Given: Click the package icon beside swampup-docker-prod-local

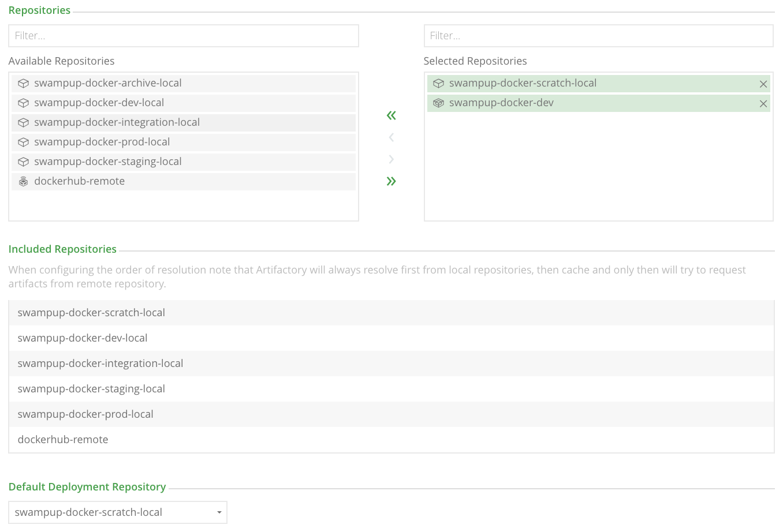Looking at the screenshot, I should coord(23,142).
